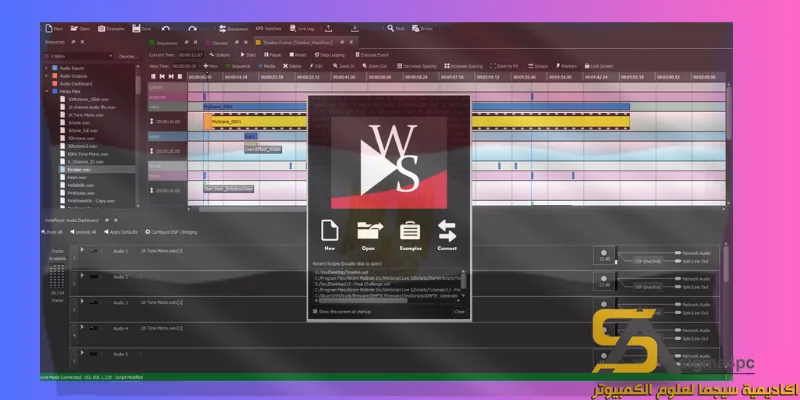Add Media to the timeline

point(266,66)
